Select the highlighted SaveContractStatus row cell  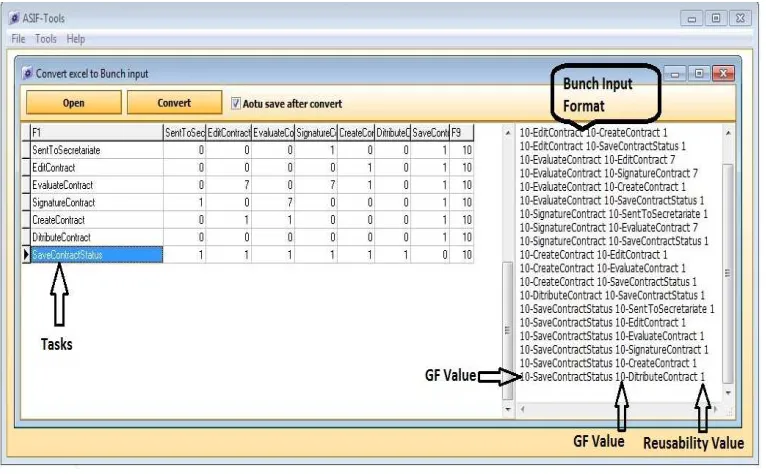(97, 255)
